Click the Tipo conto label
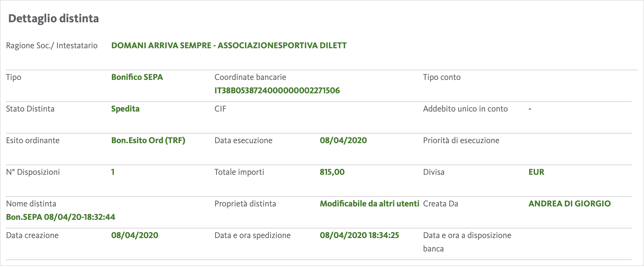644x267 pixels. click(x=442, y=77)
